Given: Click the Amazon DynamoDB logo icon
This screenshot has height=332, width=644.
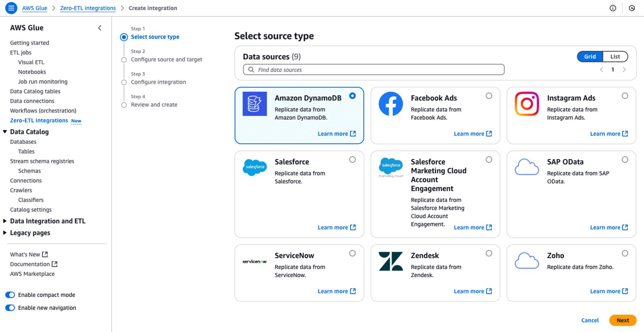Looking at the screenshot, I should (x=255, y=104).
